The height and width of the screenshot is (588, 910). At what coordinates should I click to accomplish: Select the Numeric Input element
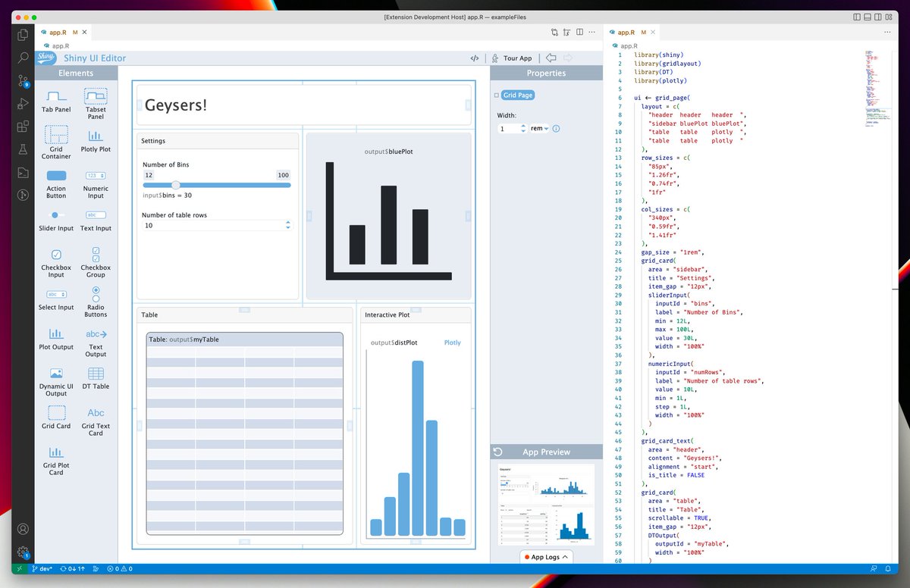click(96, 183)
